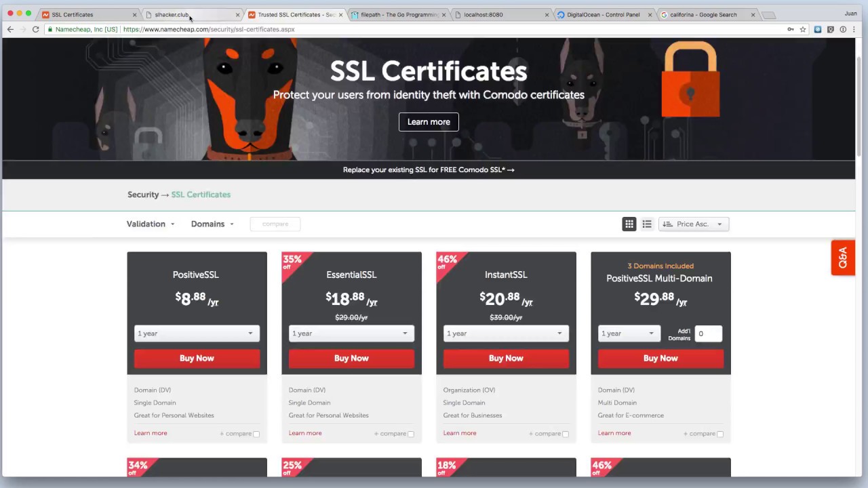Viewport: 868px width, 488px height.
Task: Click the Juan profile button
Action: tap(850, 14)
